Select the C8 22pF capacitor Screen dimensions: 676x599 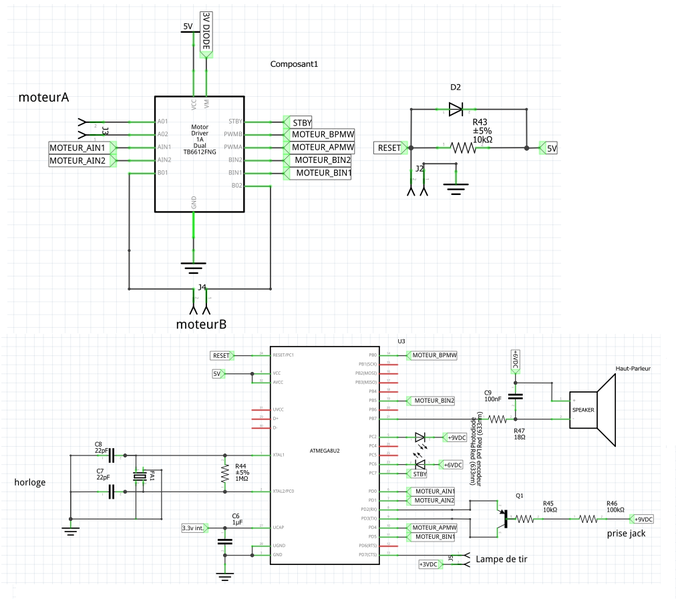click(x=111, y=455)
